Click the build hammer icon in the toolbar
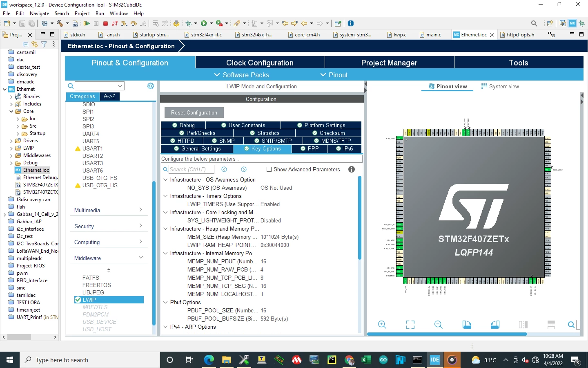588x368 pixels. click(60, 23)
